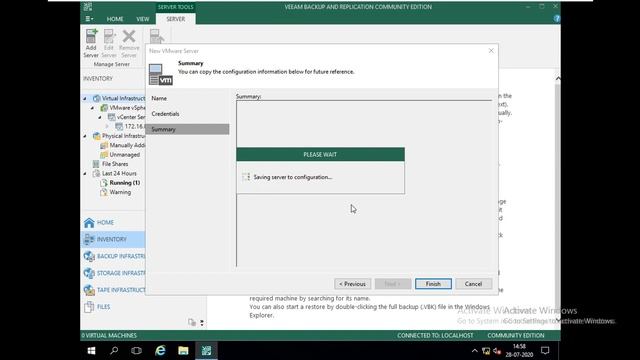
Task: Close the New VMware Server dialog
Action: [x=491, y=51]
